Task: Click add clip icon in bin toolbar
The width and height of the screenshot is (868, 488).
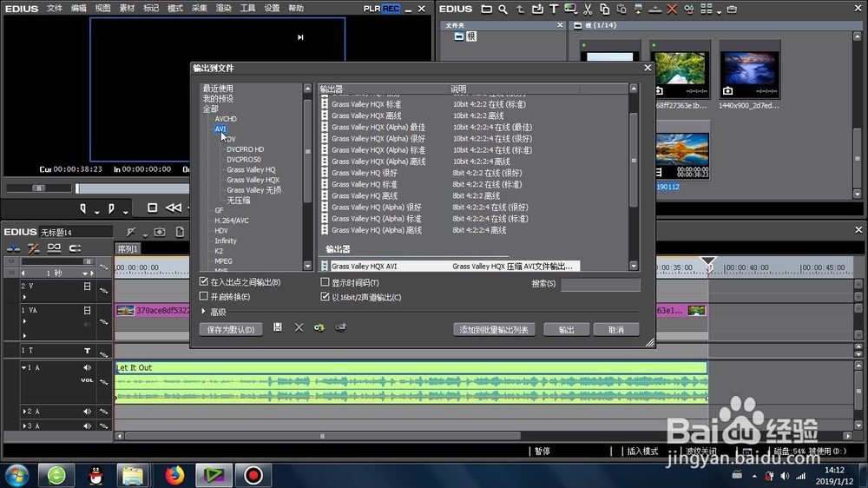Action: pyautogui.click(x=537, y=9)
